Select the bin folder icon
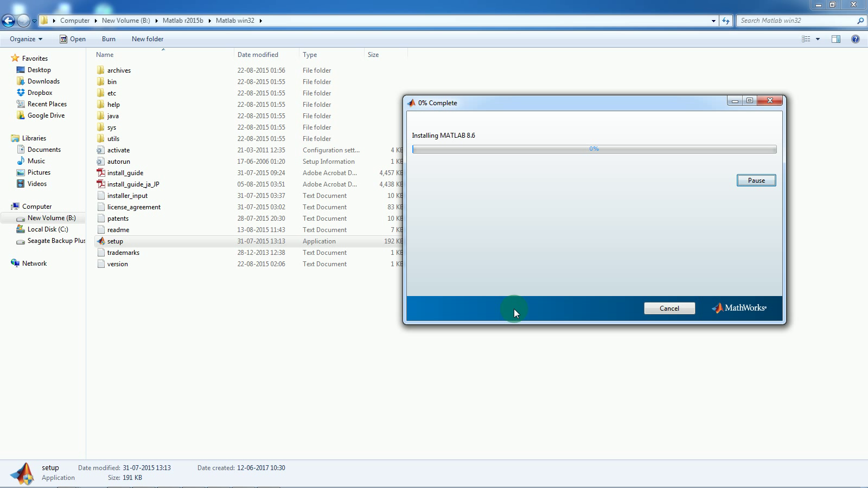The height and width of the screenshot is (488, 868). (x=100, y=82)
